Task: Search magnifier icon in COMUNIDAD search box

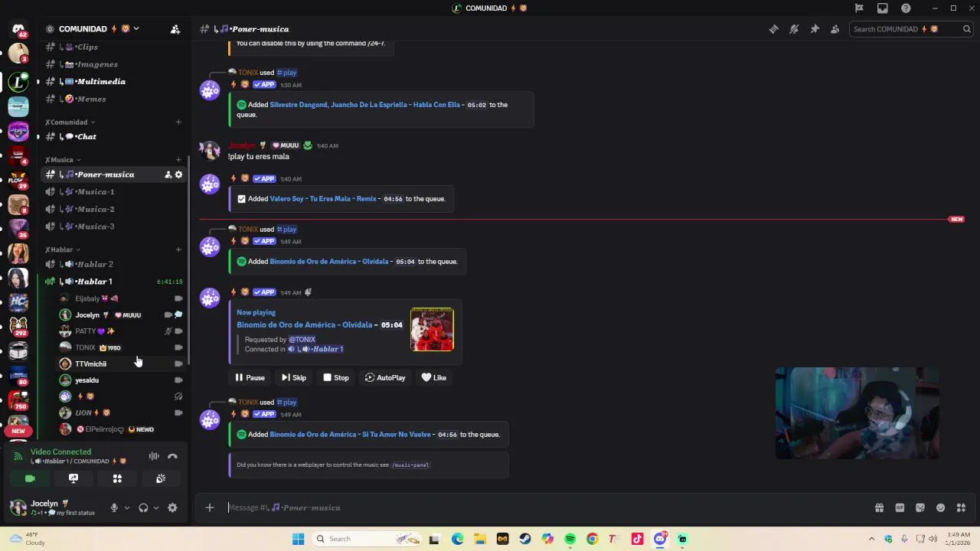Action: pyautogui.click(x=967, y=29)
